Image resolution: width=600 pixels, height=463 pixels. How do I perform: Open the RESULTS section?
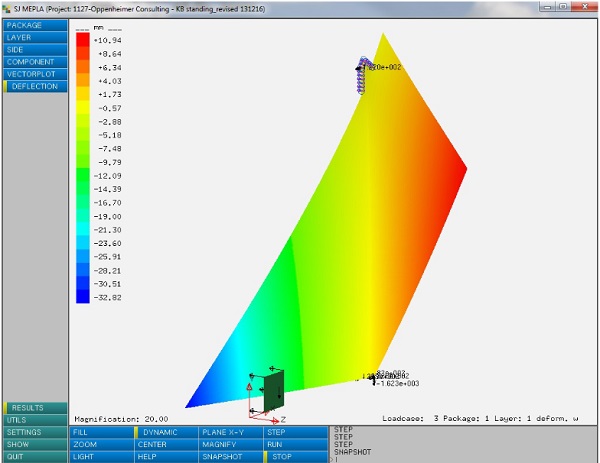[x=35, y=408]
